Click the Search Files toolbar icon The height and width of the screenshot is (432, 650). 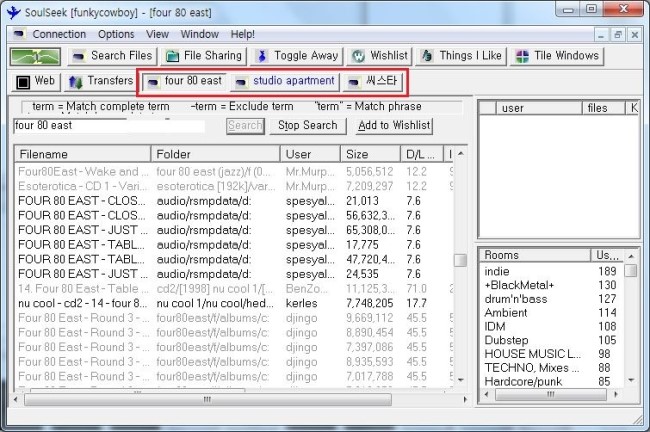tap(111, 56)
